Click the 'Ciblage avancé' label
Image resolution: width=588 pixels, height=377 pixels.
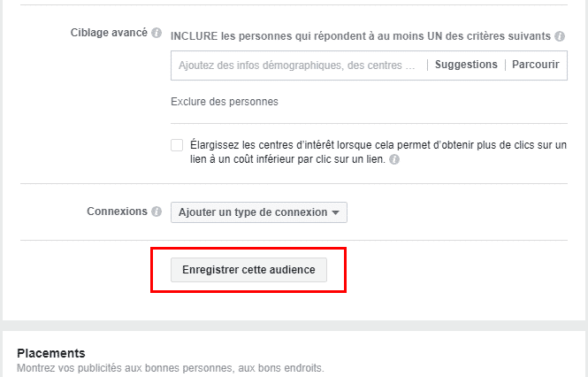point(109,33)
